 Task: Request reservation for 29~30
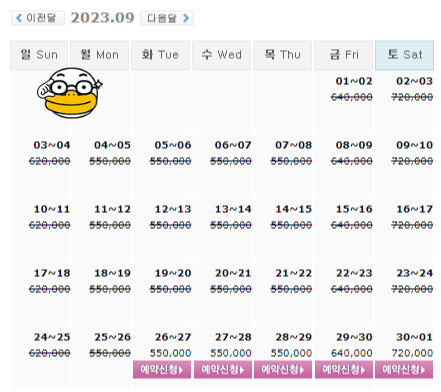[x=344, y=369]
